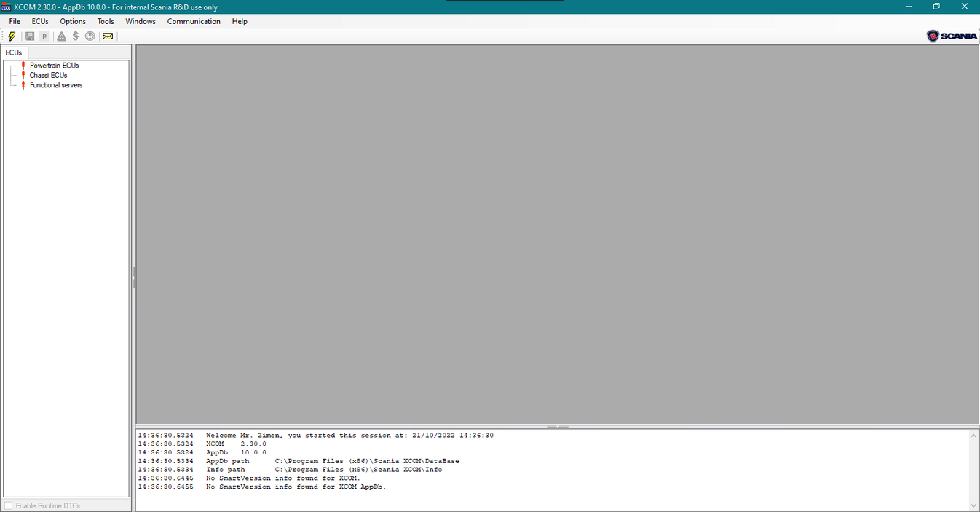Open the Communication menu

(194, 21)
